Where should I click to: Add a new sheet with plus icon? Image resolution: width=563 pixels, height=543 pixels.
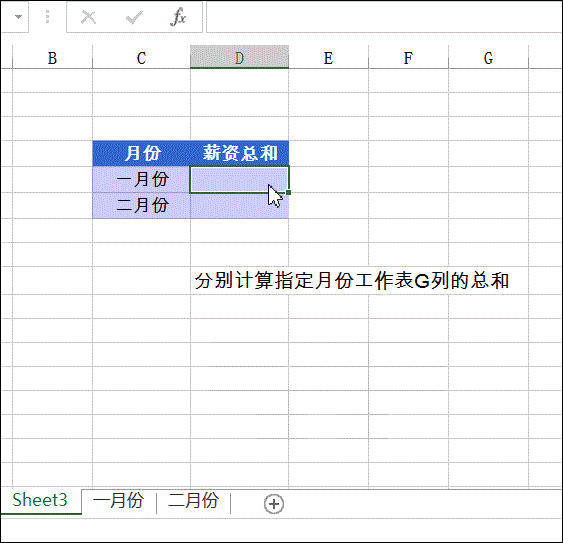tap(274, 504)
